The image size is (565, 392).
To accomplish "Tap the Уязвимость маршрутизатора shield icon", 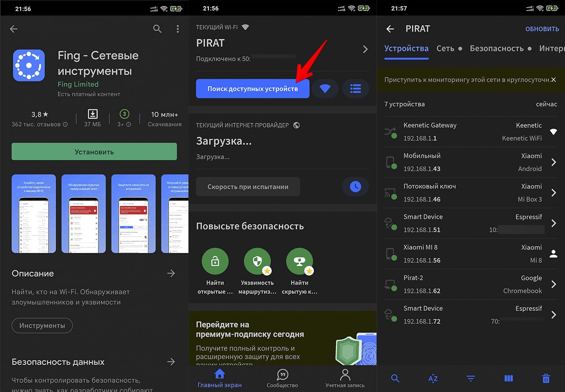I will point(257,261).
